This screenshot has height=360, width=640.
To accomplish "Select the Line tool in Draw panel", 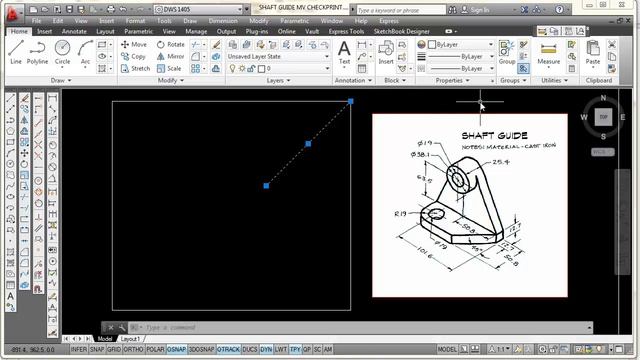I will click(x=16, y=53).
